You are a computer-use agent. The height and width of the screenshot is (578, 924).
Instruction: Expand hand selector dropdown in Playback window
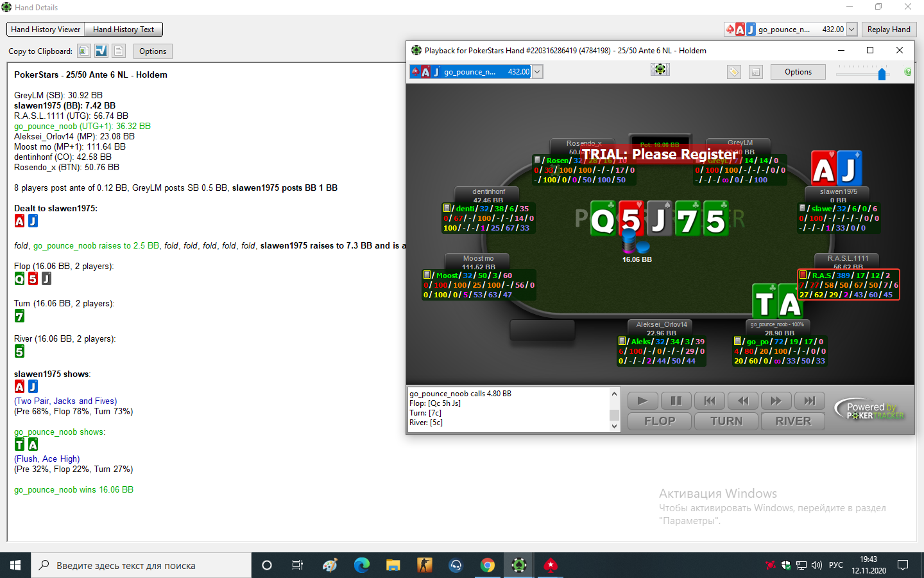[x=538, y=72]
